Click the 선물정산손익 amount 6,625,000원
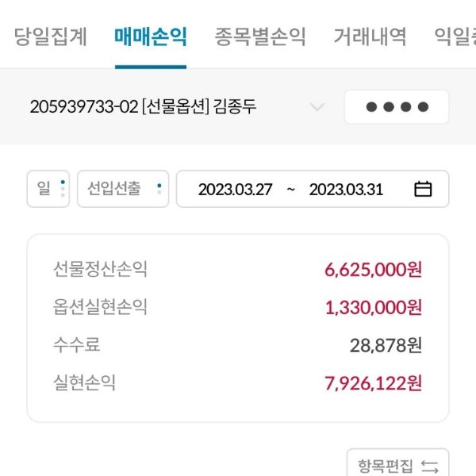Screen dimensions: 476x476 coord(373,269)
